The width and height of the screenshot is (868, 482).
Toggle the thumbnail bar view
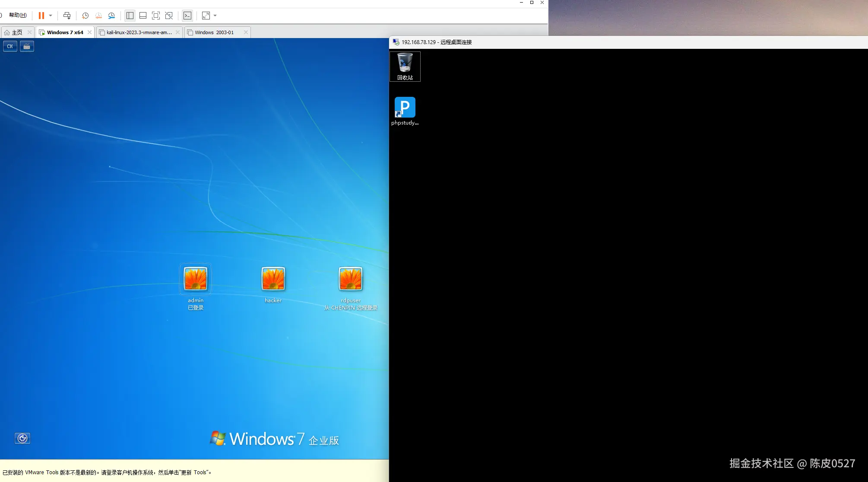click(143, 16)
